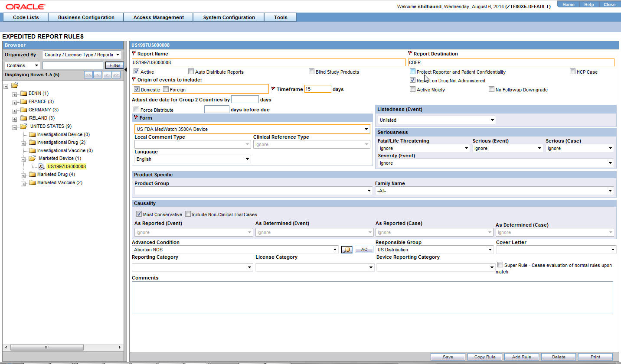Screen dimensions: 621x364
Task: Open the System Configuration menu
Action: (x=229, y=17)
